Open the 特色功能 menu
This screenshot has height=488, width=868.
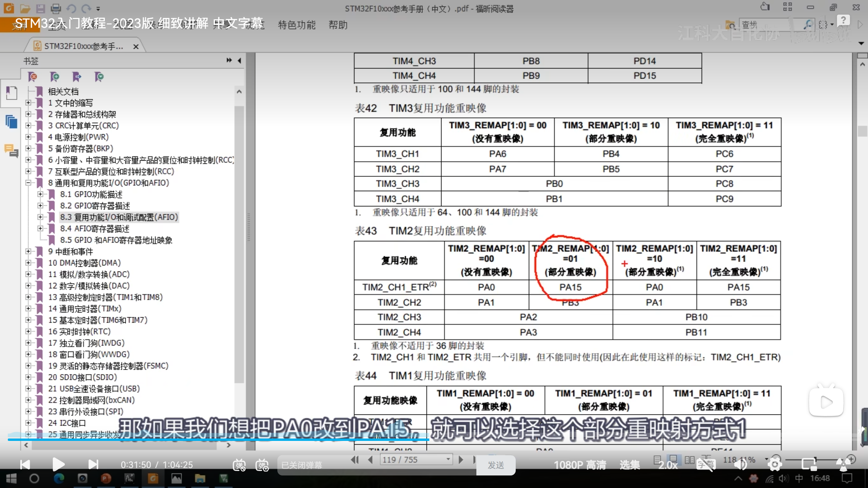[x=297, y=25]
